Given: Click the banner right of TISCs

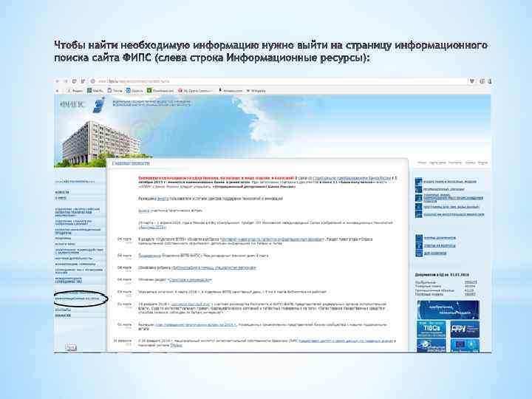Looking at the screenshot, I should point(465,329).
